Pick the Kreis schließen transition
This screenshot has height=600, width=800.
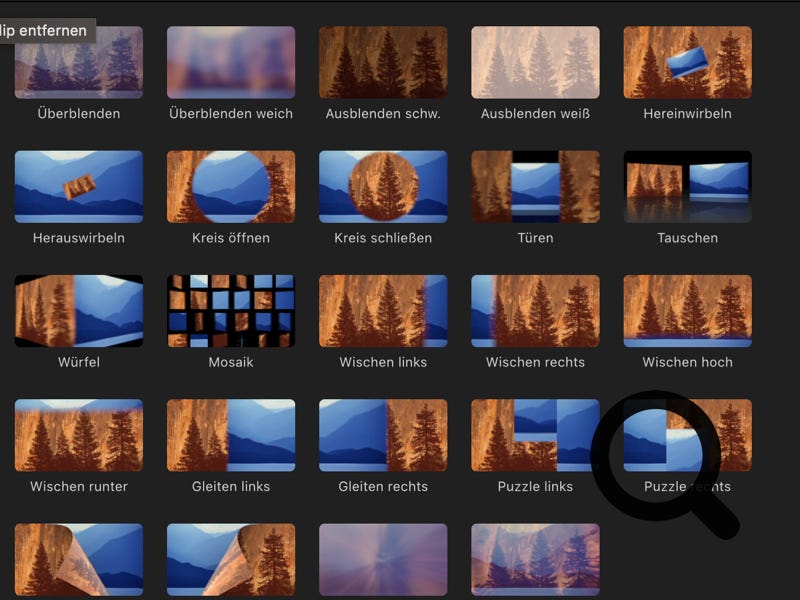(x=383, y=186)
